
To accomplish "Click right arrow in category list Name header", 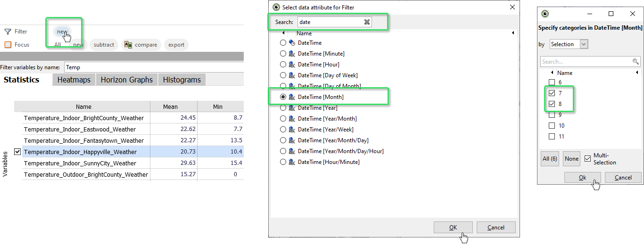I will (x=637, y=73).
